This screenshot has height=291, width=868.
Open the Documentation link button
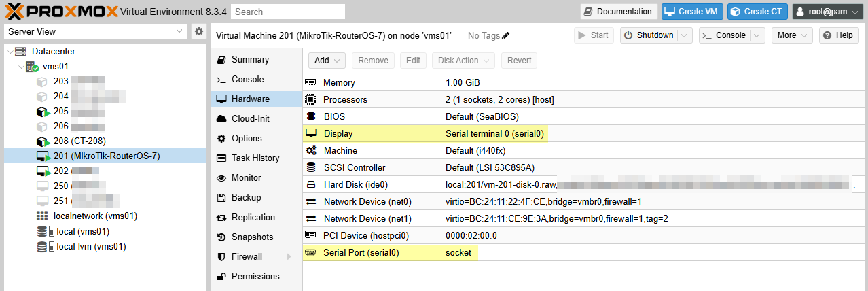coord(618,12)
